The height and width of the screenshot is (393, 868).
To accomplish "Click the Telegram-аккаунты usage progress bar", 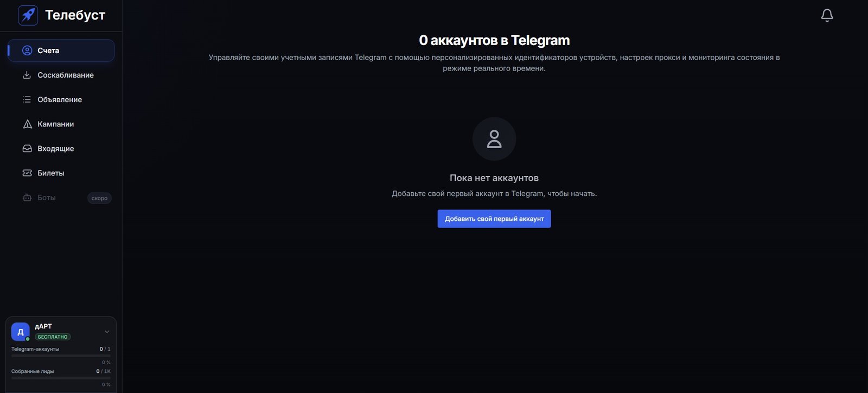I will [61, 356].
